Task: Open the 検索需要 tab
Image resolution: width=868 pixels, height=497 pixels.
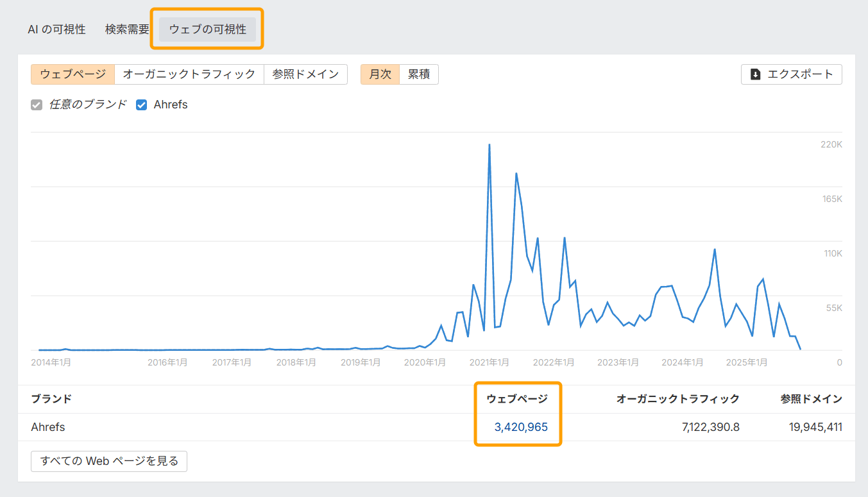Action: [x=126, y=29]
